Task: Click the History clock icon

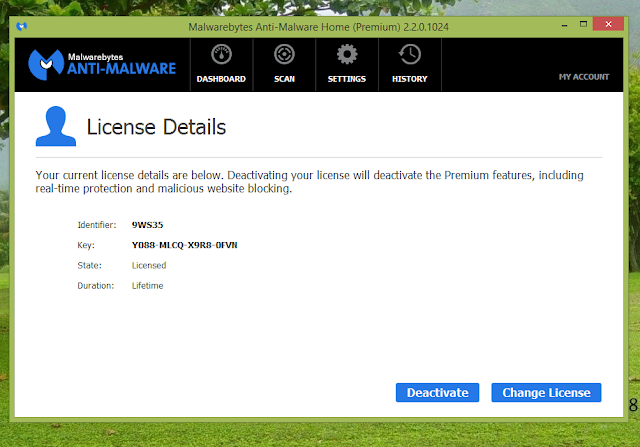Action: click(409, 55)
